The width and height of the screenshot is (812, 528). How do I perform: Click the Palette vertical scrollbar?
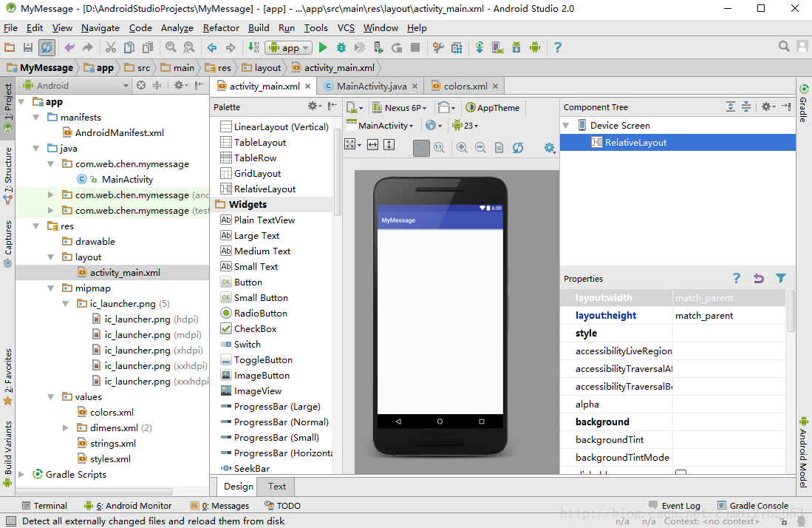[x=338, y=172]
